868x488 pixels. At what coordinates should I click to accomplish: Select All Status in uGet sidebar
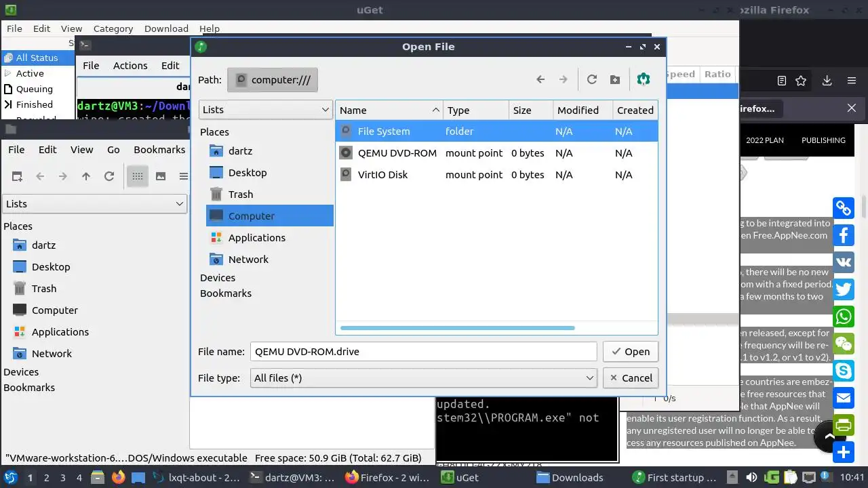(x=37, y=58)
